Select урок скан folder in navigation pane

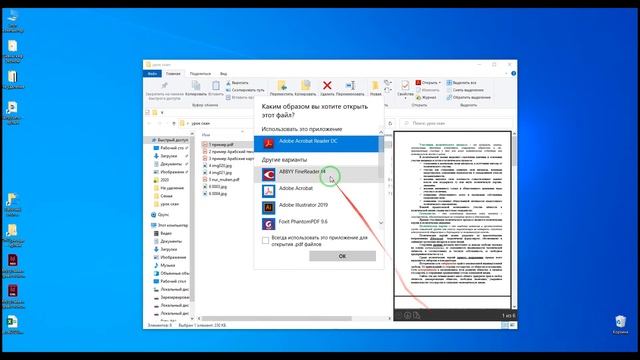(x=169, y=204)
